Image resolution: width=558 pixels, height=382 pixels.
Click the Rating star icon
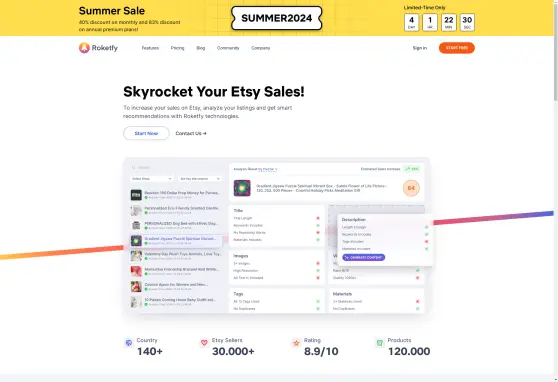click(296, 343)
